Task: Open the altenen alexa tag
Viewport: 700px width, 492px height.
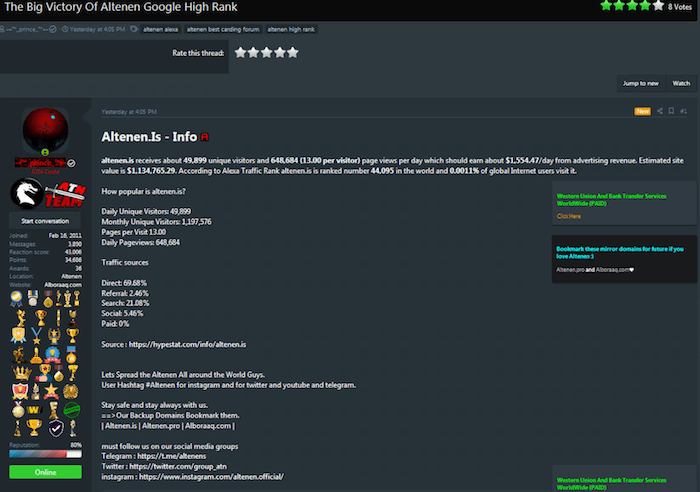Action: (x=160, y=29)
